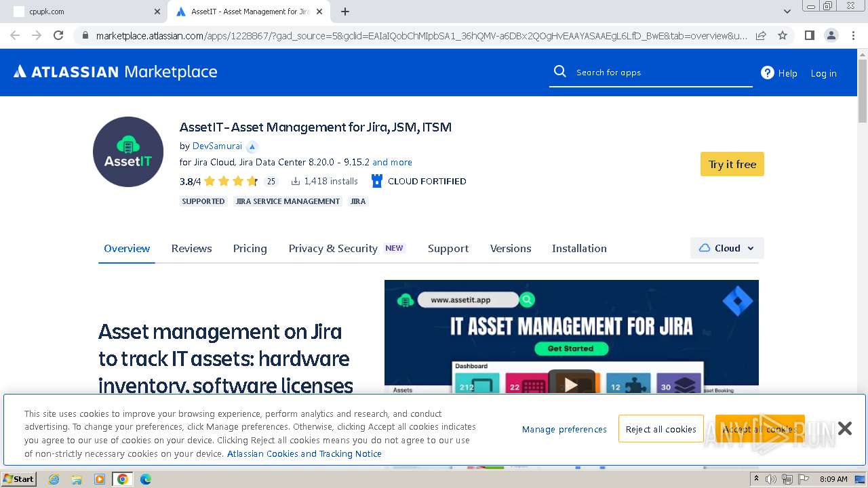This screenshot has height=488, width=868.
Task: Open the DevSamurai vendor link
Action: [217, 146]
